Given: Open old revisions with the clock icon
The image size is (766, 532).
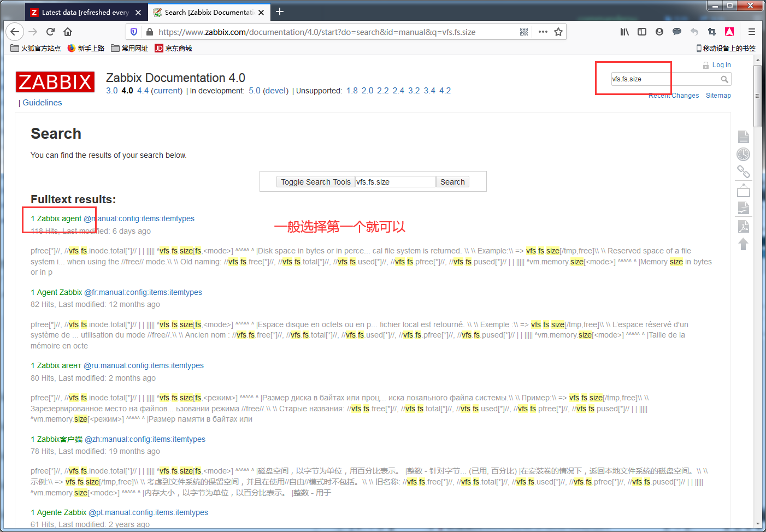Looking at the screenshot, I should coord(744,154).
